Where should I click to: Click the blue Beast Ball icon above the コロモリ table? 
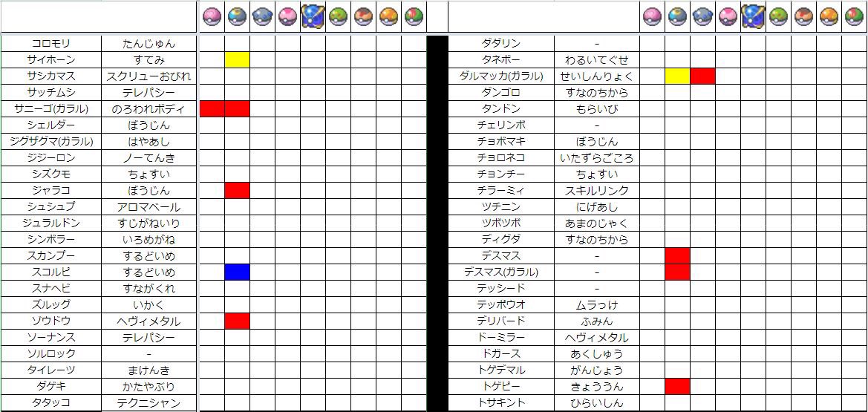(313, 17)
